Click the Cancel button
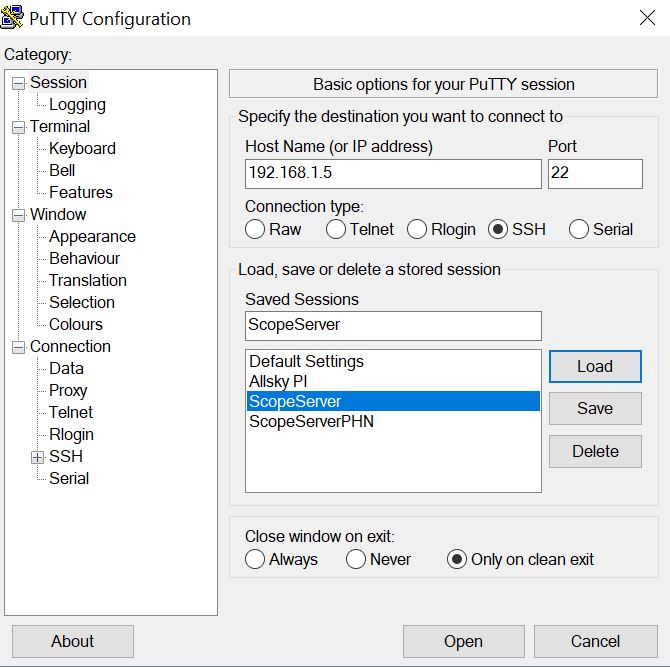 595,641
